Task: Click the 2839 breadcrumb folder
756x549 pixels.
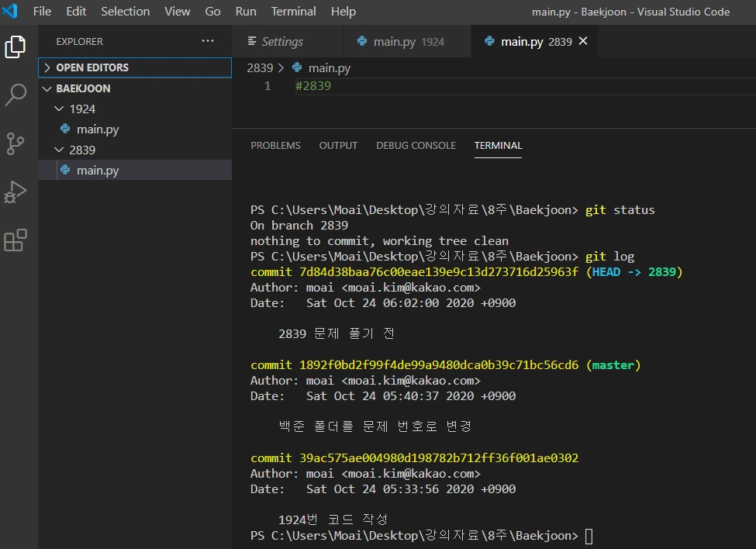Action: tap(260, 67)
